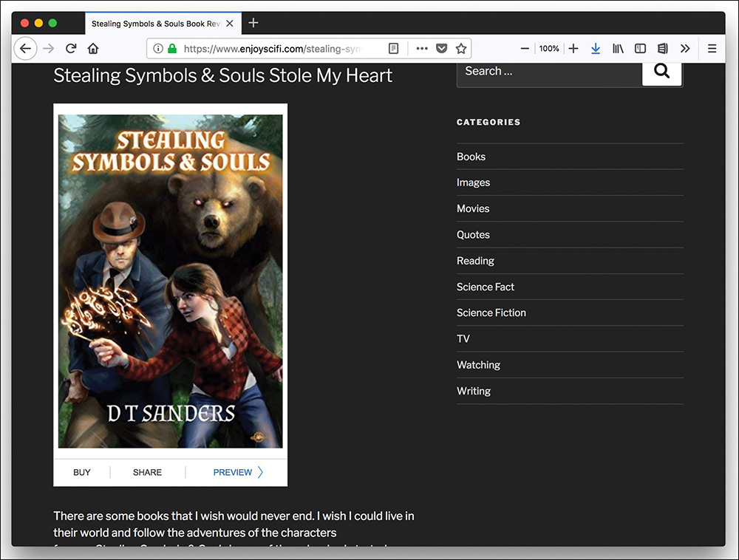Toggle Reader View for the article
This screenshot has height=560, width=739.
tap(394, 48)
